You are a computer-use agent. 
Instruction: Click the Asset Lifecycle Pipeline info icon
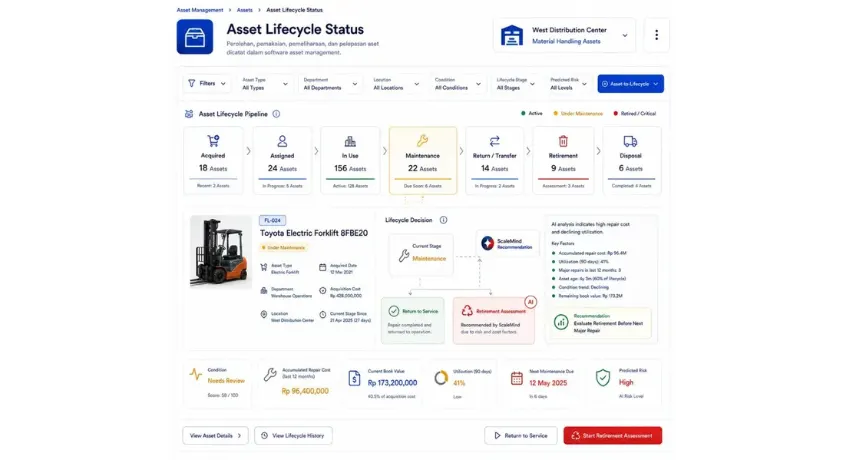pos(276,114)
